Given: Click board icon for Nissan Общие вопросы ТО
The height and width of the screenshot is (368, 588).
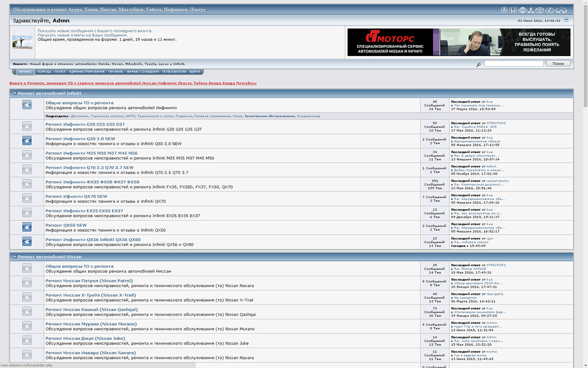Looking at the screenshot, I should (27, 268).
